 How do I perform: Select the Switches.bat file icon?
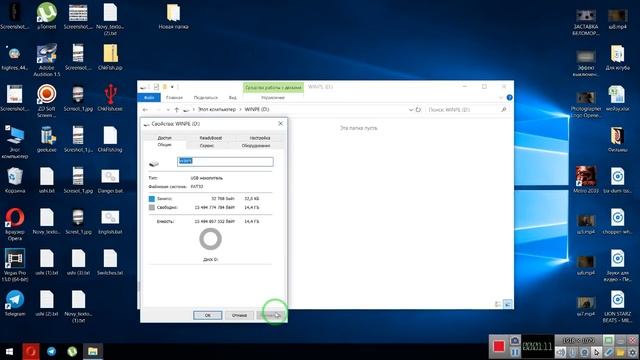[110, 262]
